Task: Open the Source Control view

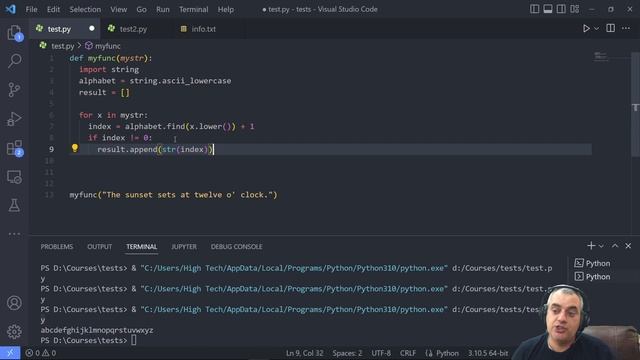Action: [x=14, y=89]
